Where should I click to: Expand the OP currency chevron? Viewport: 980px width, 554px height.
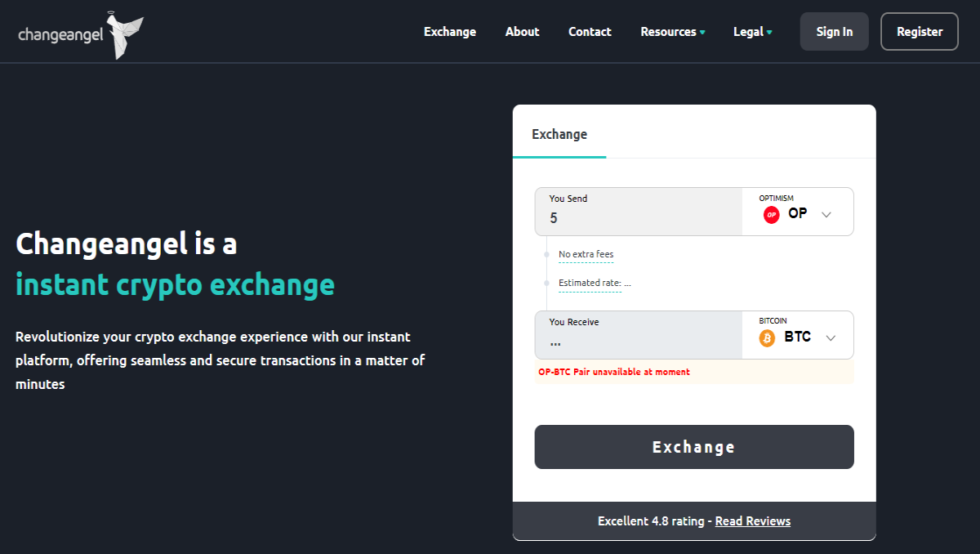click(x=826, y=214)
